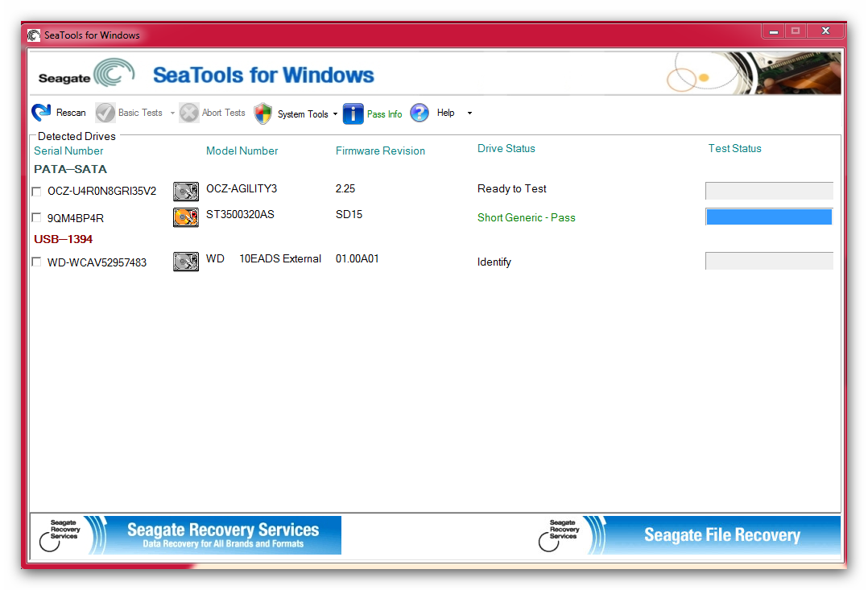The width and height of the screenshot is (868, 590).
Task: Click the Drive Status column header
Action: (506, 148)
